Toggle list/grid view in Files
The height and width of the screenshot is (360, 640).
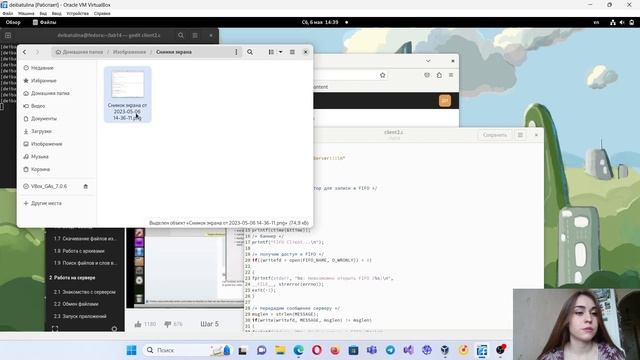(x=271, y=52)
